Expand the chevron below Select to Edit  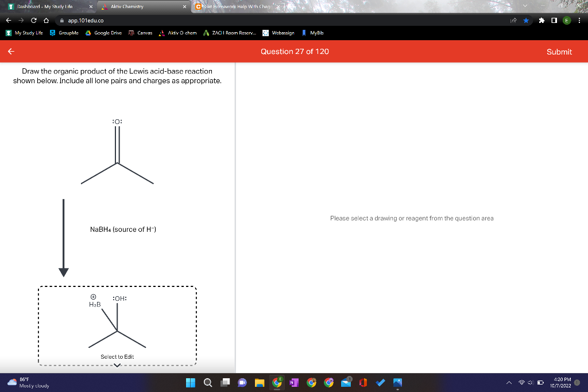pos(117,364)
